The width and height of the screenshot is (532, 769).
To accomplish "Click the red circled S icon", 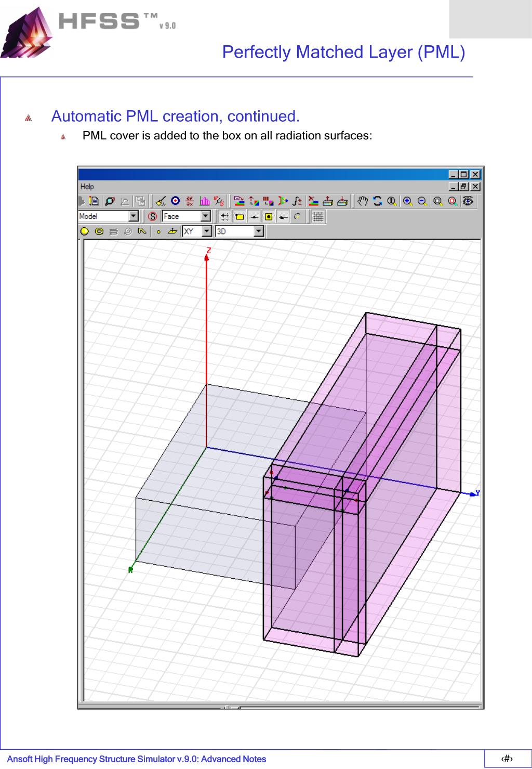I will 152,216.
